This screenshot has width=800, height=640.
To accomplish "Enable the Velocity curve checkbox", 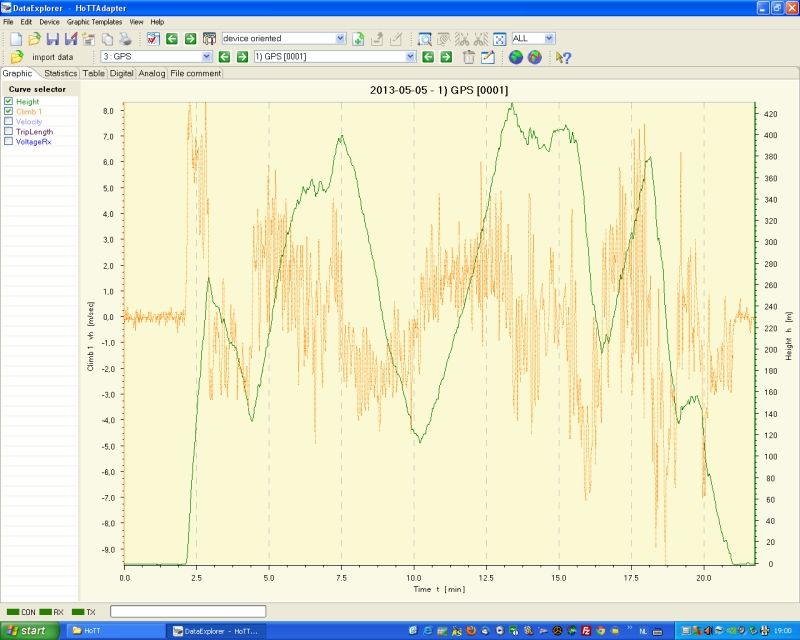I will pos(8,121).
